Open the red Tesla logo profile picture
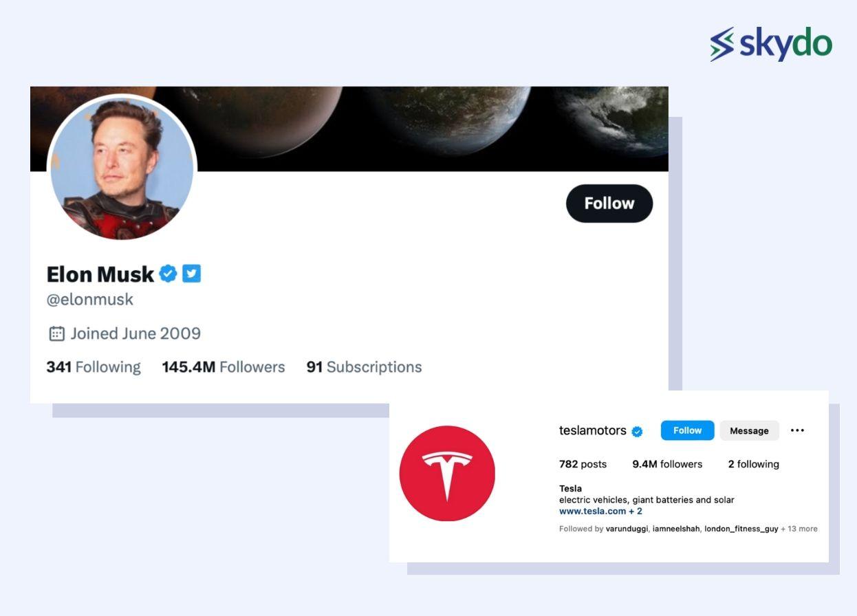 coord(447,473)
